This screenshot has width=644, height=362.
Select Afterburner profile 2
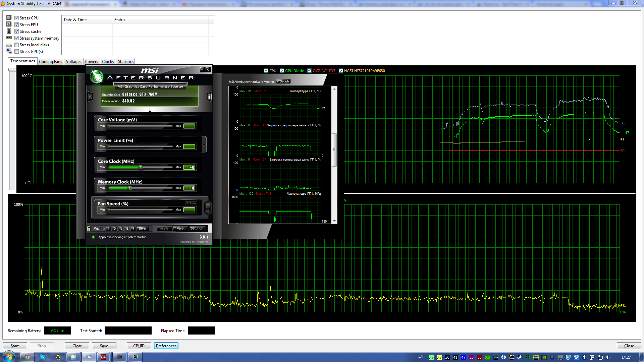[x=114, y=229]
